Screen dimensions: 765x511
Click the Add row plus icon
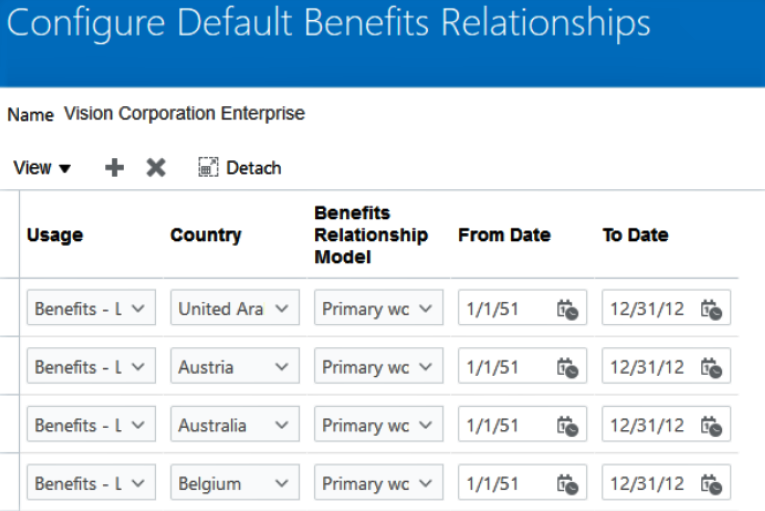tap(115, 168)
